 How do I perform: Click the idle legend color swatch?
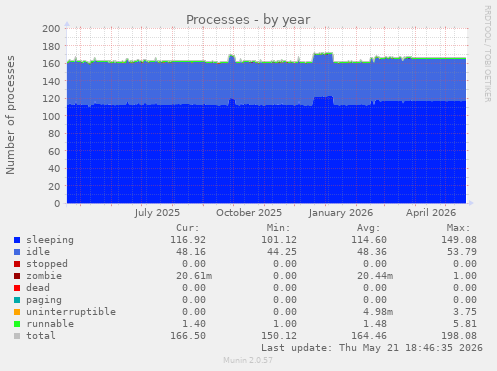click(17, 252)
